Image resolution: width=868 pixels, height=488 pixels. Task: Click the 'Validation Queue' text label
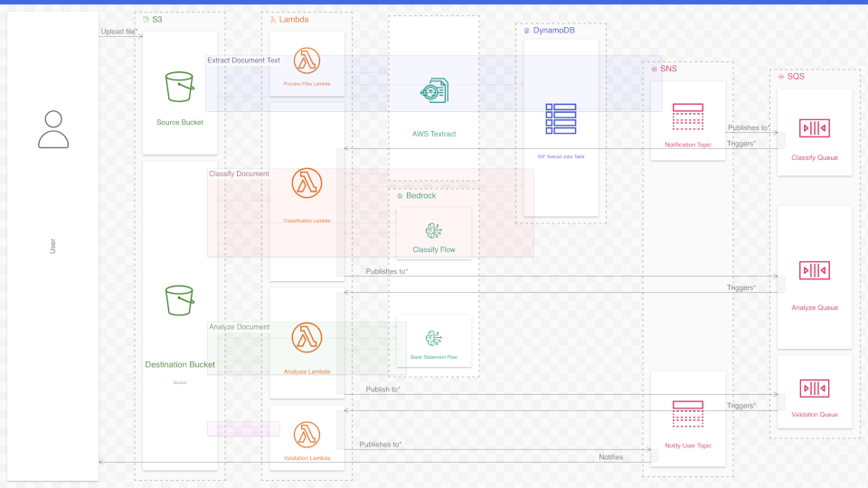(x=815, y=415)
